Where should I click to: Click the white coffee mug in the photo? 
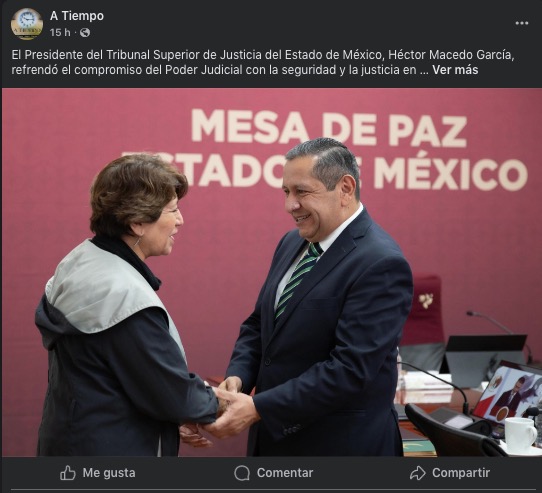pyautogui.click(x=521, y=435)
